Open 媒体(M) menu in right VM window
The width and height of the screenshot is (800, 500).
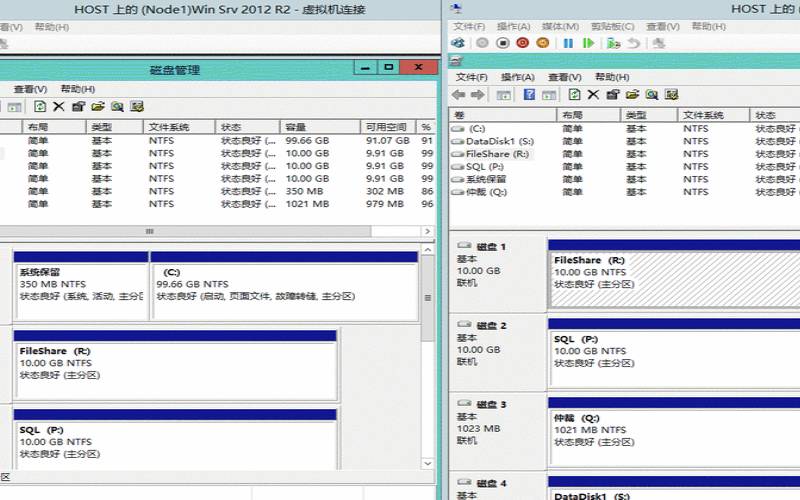[560, 27]
